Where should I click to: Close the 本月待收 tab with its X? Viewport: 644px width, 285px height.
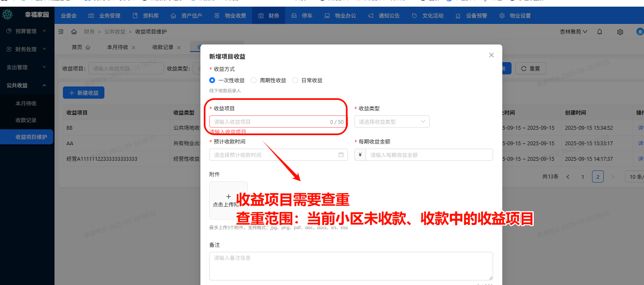point(134,48)
